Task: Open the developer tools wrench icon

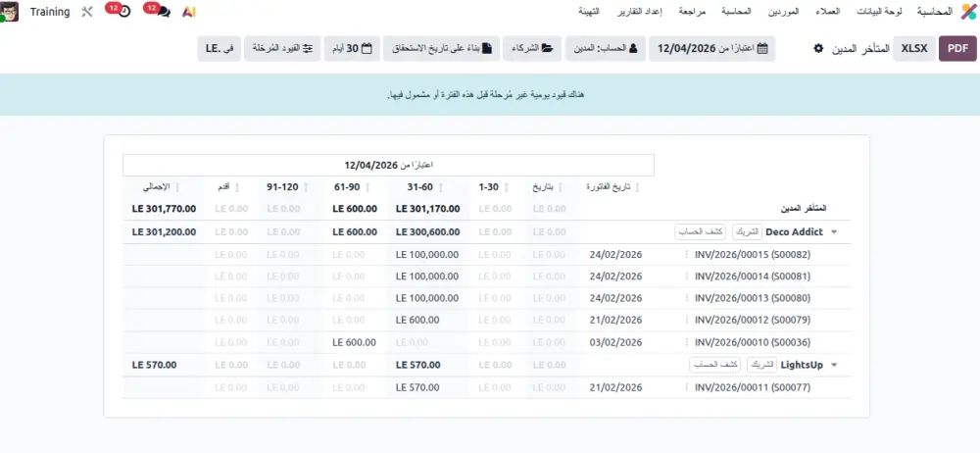Action: (x=87, y=12)
